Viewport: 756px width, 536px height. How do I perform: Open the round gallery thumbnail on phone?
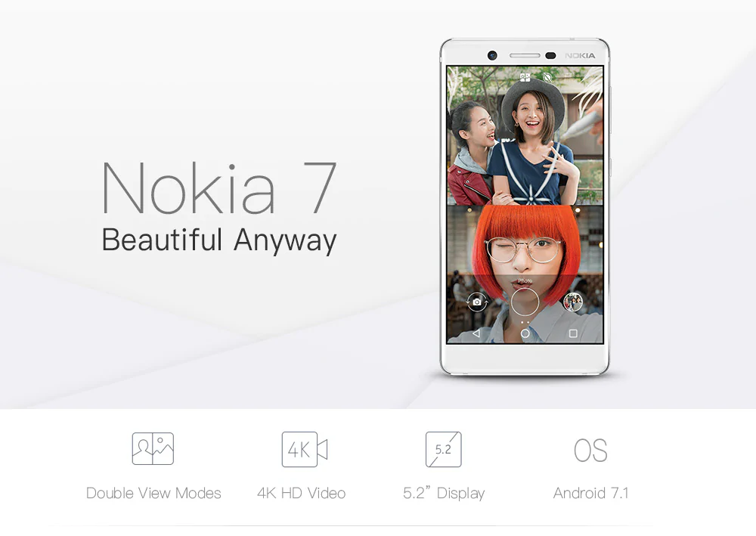coord(573,302)
